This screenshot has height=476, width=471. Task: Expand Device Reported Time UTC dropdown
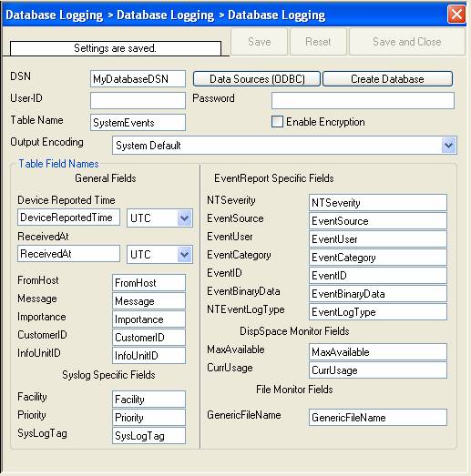click(x=185, y=218)
